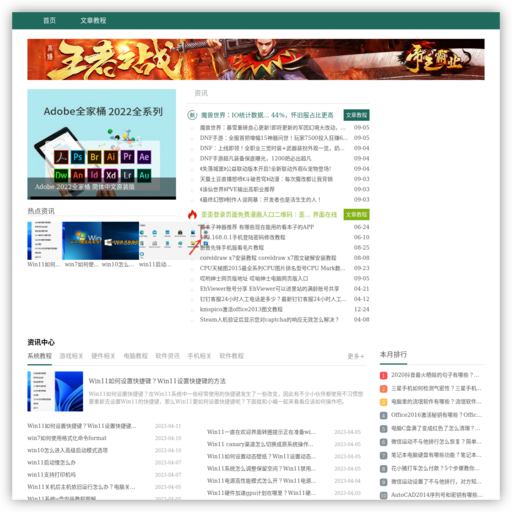Open article Steam人机验证后显示captcha响应无效
This screenshot has height=512, width=512.
coord(269,320)
